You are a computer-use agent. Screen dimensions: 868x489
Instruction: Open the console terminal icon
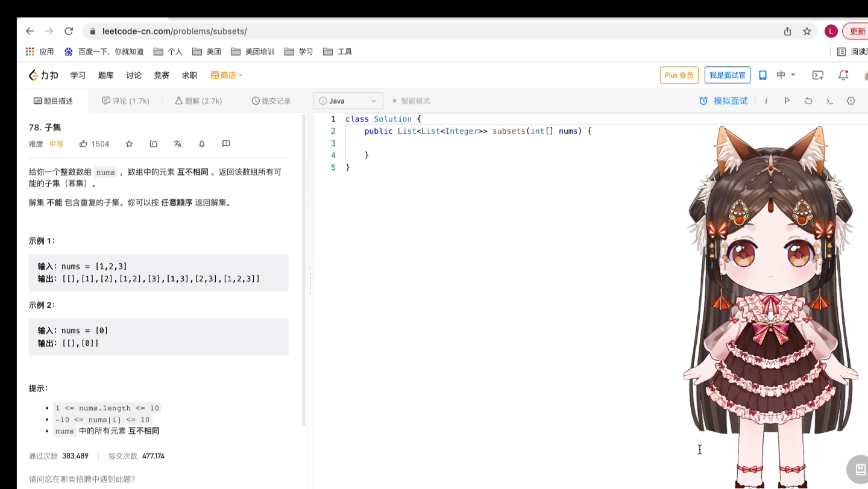tap(829, 101)
